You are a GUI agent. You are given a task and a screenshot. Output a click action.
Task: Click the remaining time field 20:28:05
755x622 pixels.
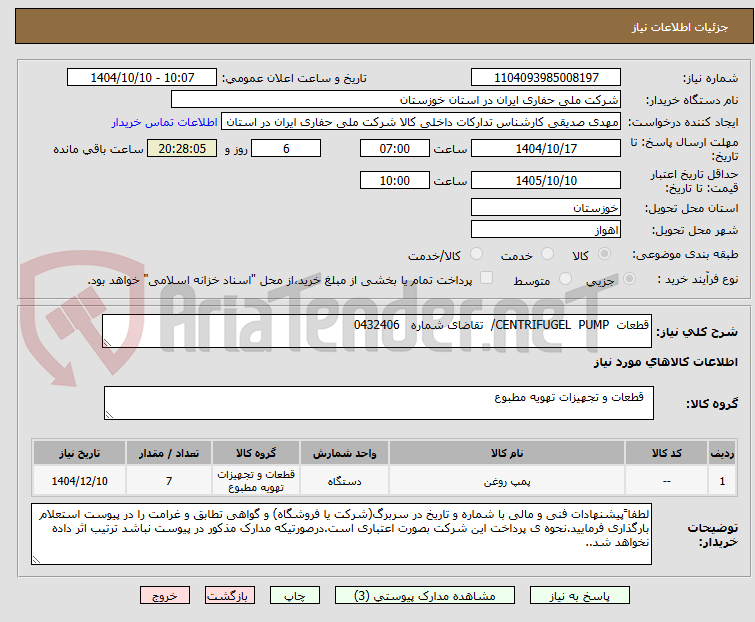(182, 148)
